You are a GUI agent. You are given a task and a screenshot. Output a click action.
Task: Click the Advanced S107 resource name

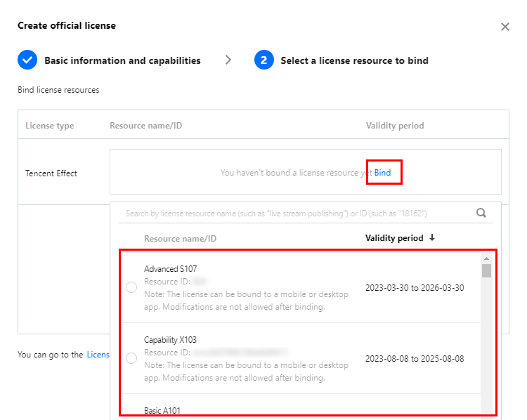pyautogui.click(x=171, y=269)
